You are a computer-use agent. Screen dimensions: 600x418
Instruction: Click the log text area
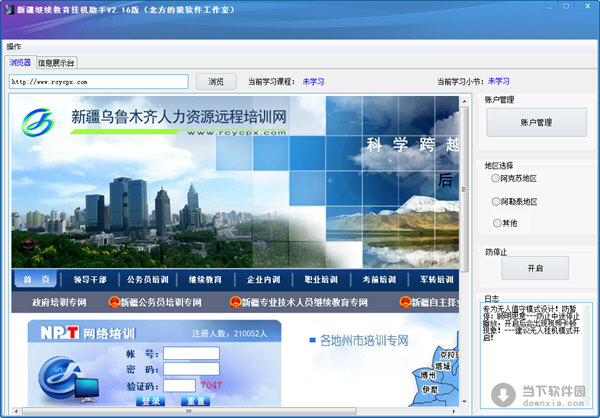[x=534, y=356]
